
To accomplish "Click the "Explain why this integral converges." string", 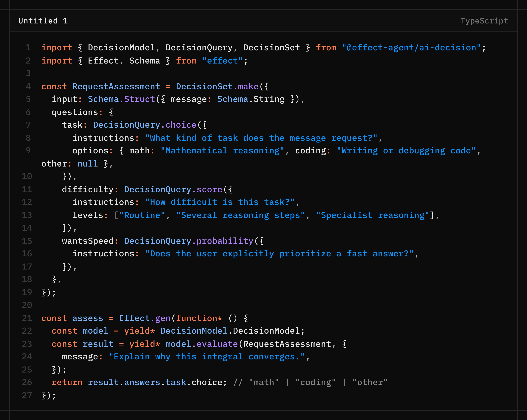I will tap(207, 357).
